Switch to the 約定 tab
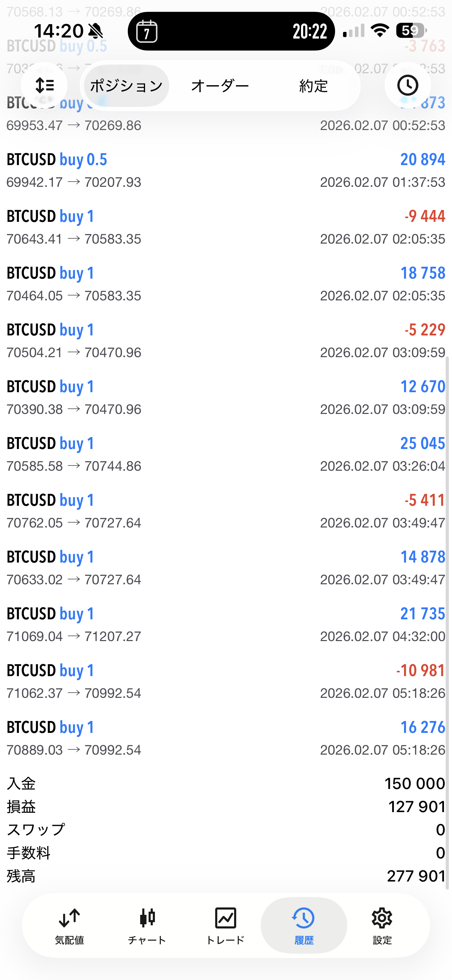This screenshot has height=980, width=452. point(313,86)
